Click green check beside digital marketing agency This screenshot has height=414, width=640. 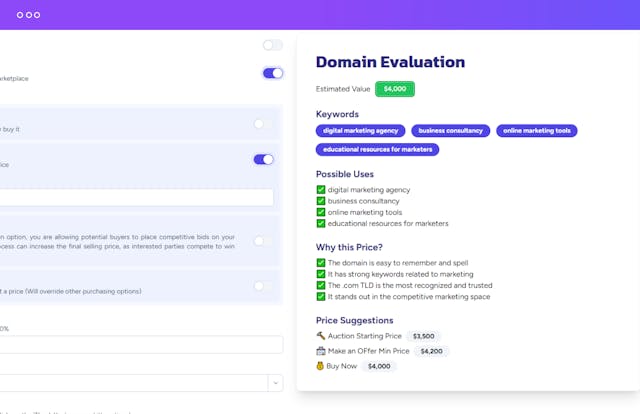click(321, 190)
